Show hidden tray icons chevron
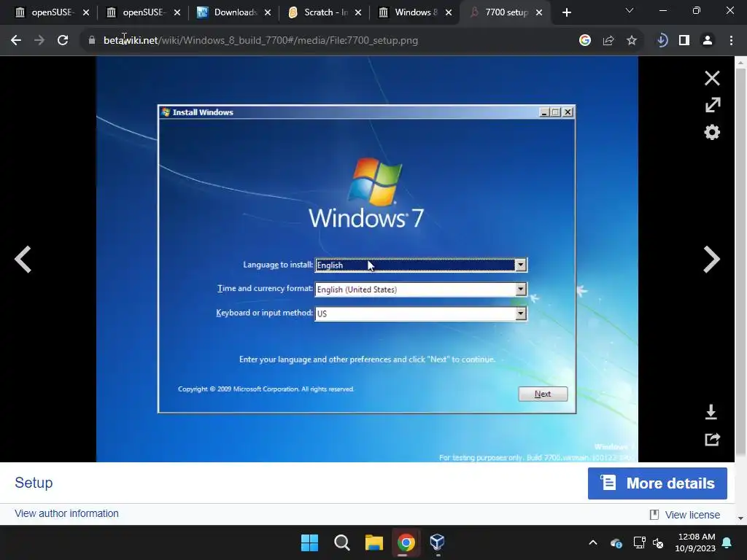Screen dimensions: 747x560 coord(593,542)
